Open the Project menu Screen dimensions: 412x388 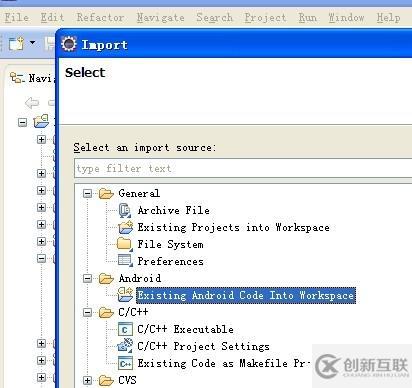coord(265,17)
